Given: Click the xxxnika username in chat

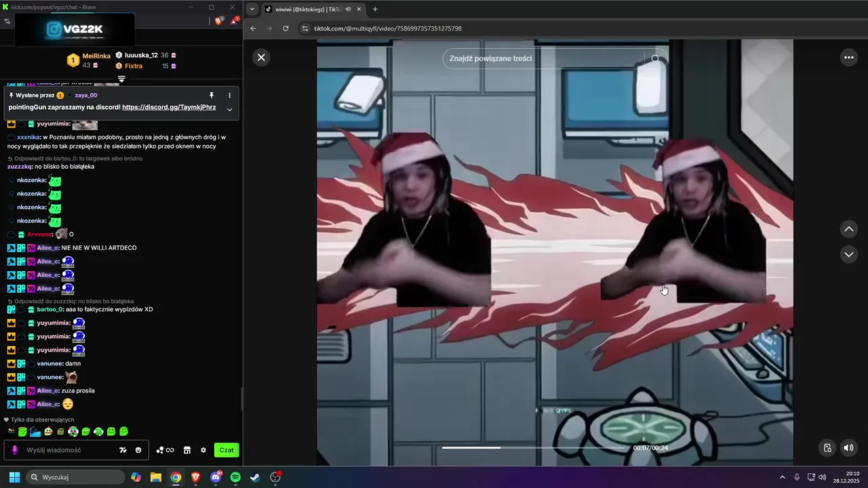Looking at the screenshot, I should [x=28, y=137].
